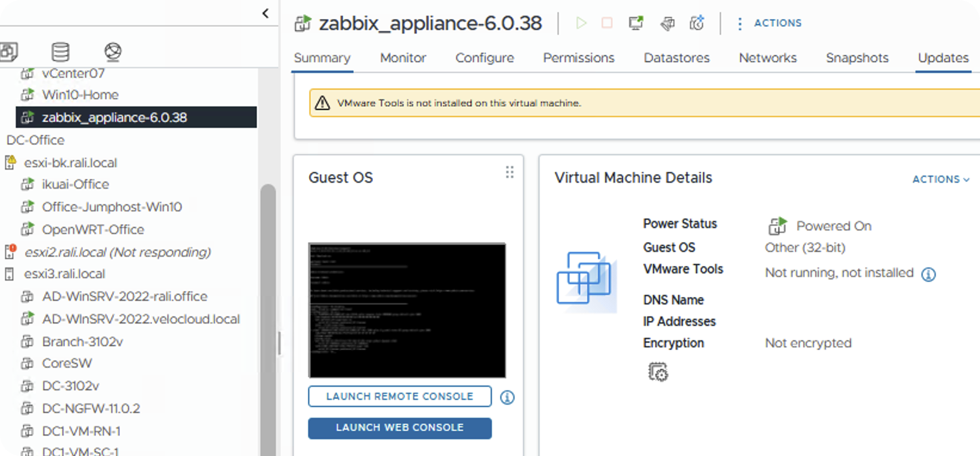Click the 'Not encrypted' value
The image size is (980, 456).
[808, 343]
